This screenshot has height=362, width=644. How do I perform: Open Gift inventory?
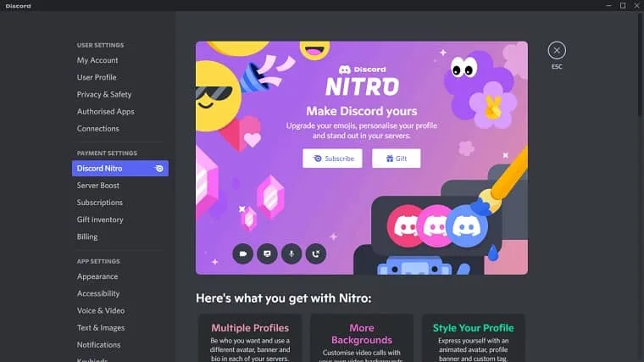coord(100,220)
